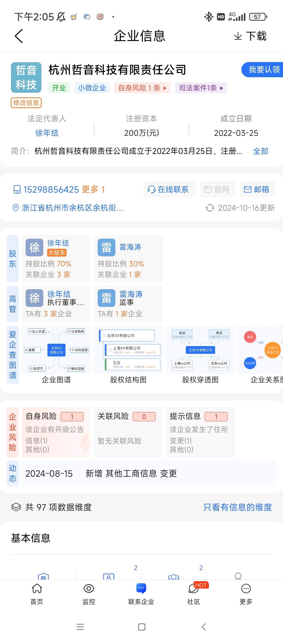Image resolution: width=283 pixels, height=644 pixels.
Task: Tap the 修改信息 edit info button
Action: point(26,103)
